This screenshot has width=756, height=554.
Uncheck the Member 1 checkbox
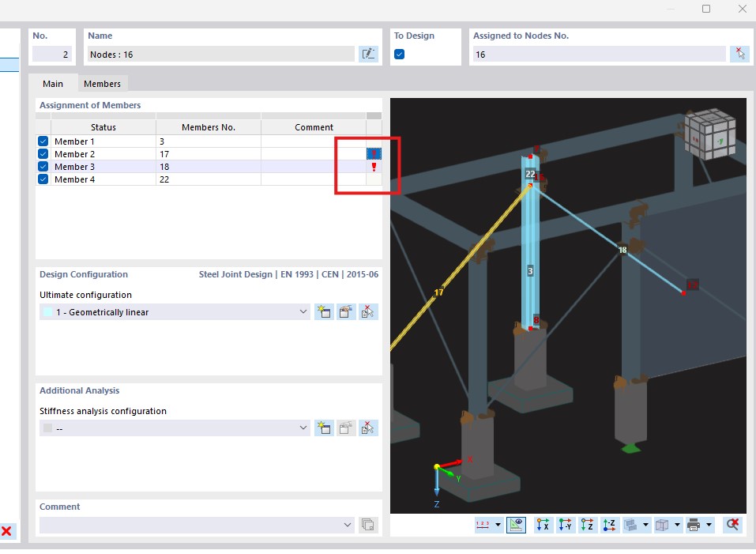click(43, 141)
